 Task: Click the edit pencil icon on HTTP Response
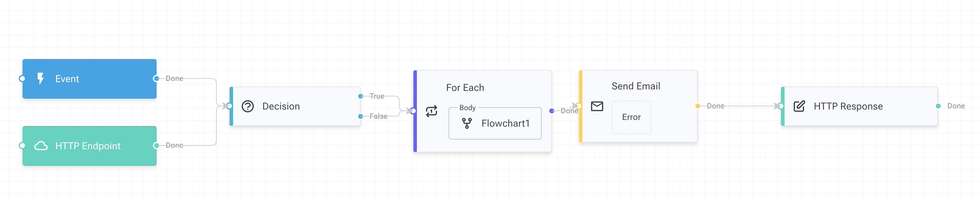click(x=799, y=106)
